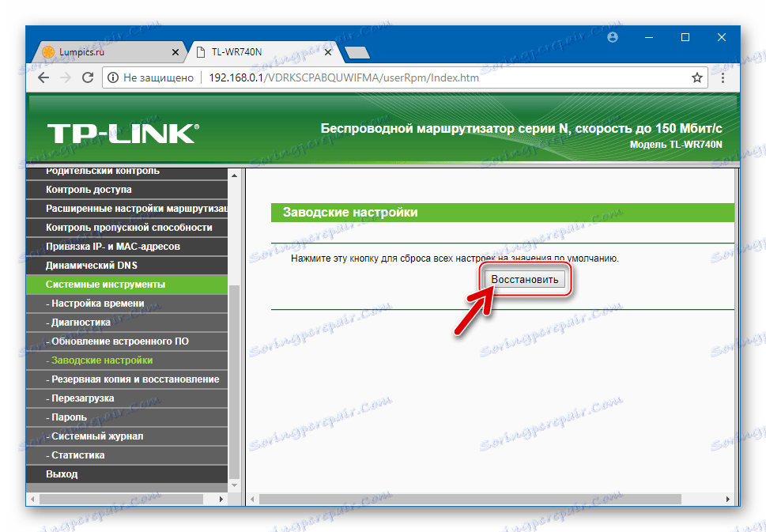
Task: Reload the page with the refresh icon
Action: click(x=88, y=77)
